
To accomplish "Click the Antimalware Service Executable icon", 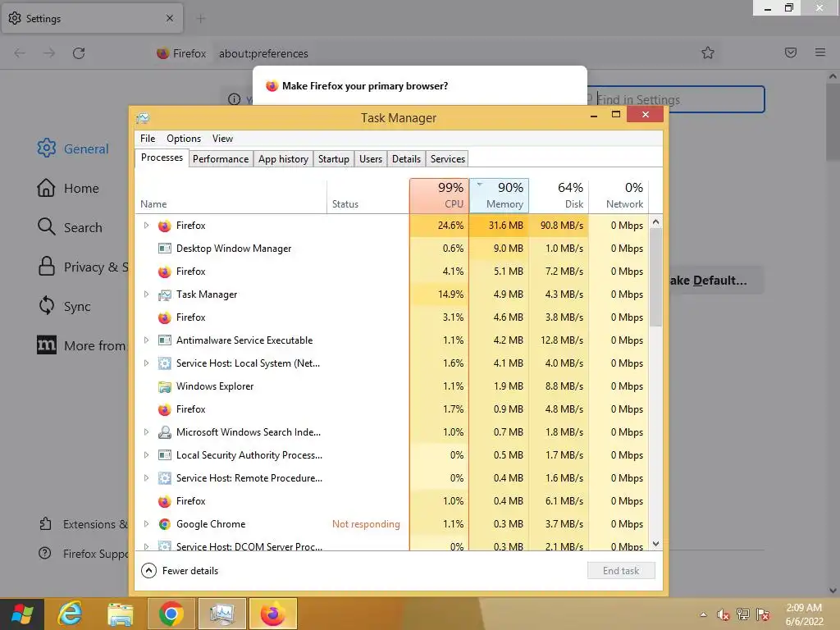I will pyautogui.click(x=164, y=340).
